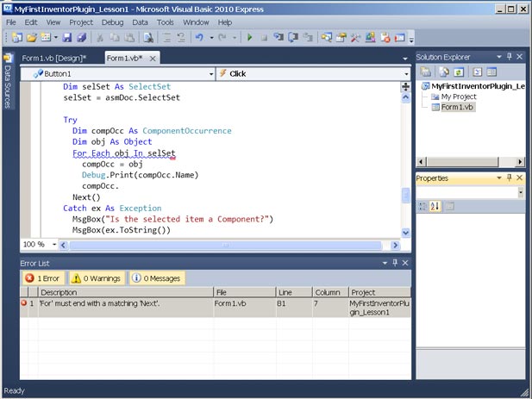
Task: Select Form1.vb in Solution Explorer
Action: 458,108
